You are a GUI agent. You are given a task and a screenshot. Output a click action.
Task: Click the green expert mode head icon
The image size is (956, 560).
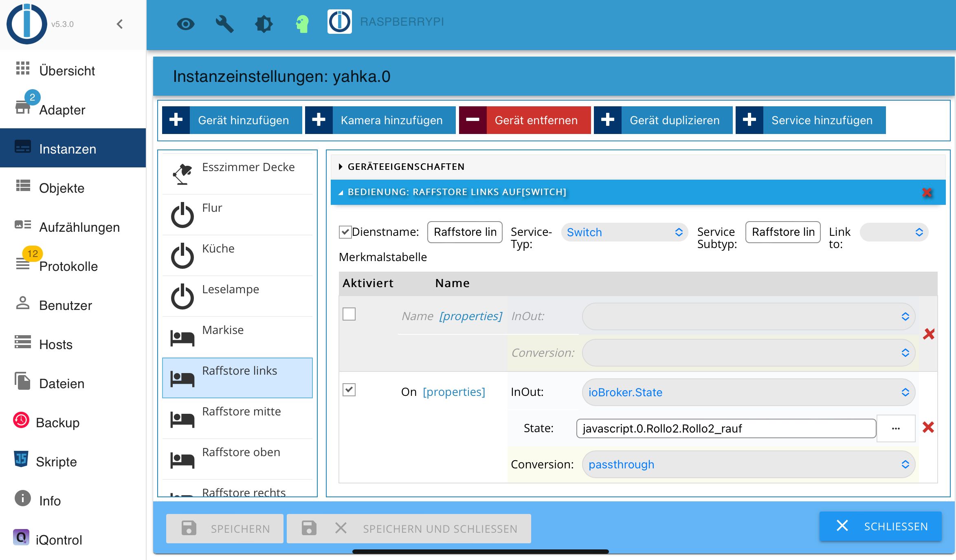[302, 24]
